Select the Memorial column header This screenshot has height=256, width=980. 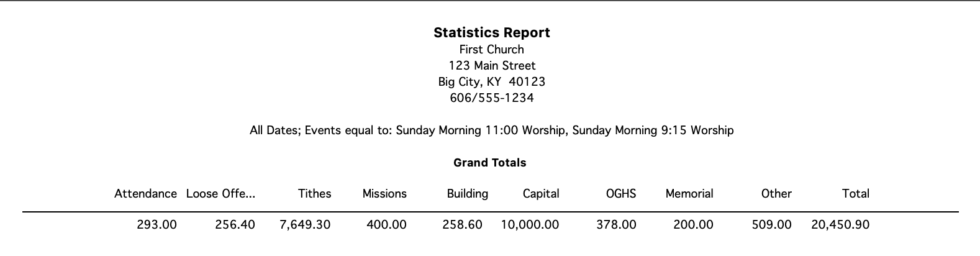(x=689, y=194)
